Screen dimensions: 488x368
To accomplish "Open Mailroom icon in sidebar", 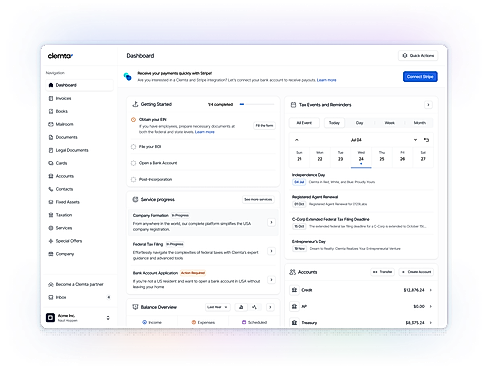I will pos(51,124).
